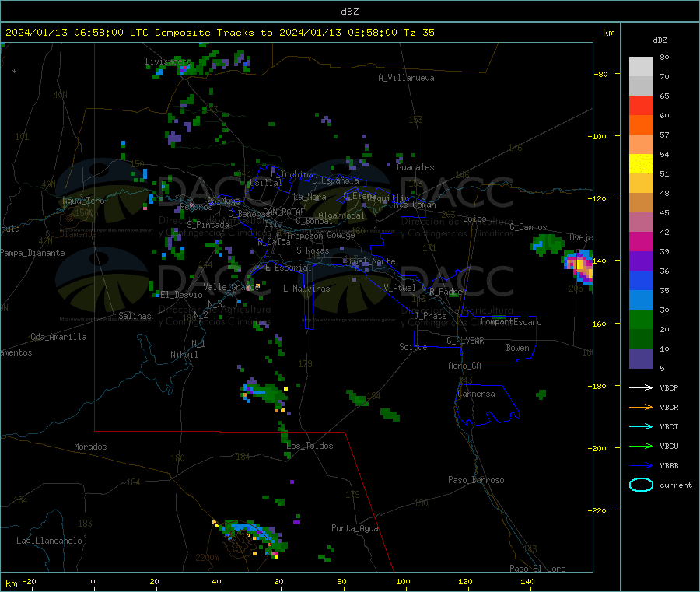Pick the tan 45–48 dBZ swatch
This screenshot has height=592, width=700.
pos(641,203)
